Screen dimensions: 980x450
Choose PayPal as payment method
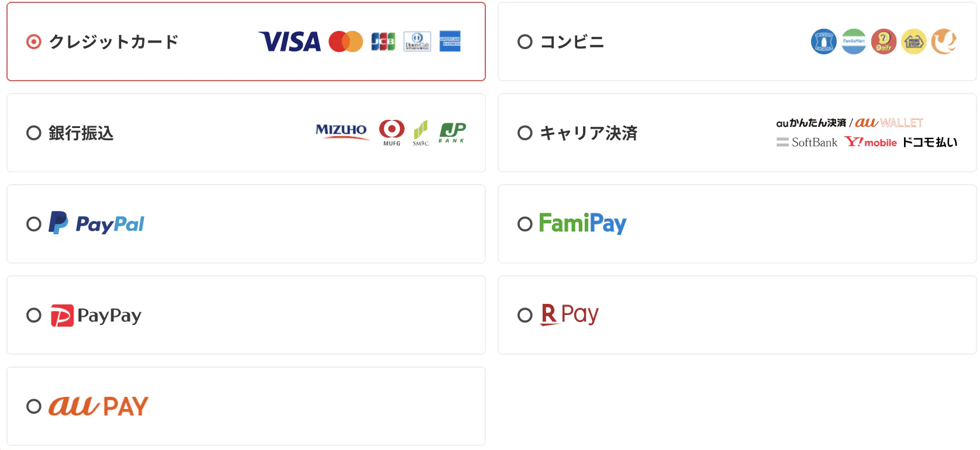click(x=34, y=224)
